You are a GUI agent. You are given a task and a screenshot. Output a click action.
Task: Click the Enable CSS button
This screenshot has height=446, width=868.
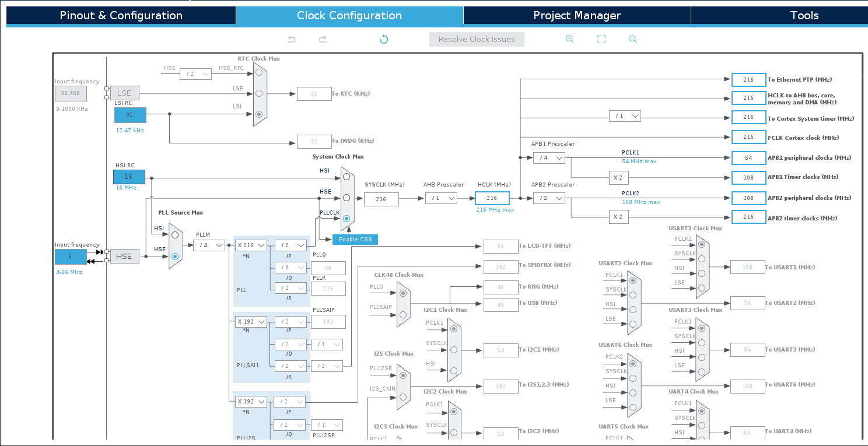(x=355, y=239)
